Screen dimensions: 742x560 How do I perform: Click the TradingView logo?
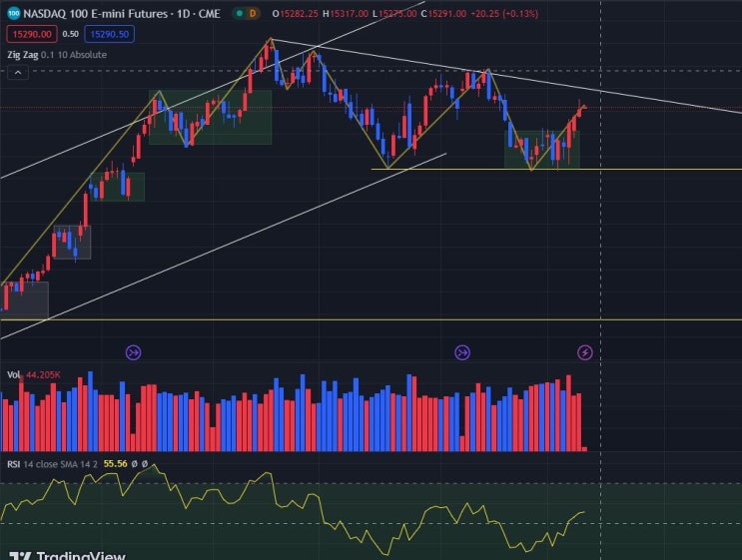pyautogui.click(x=67, y=555)
